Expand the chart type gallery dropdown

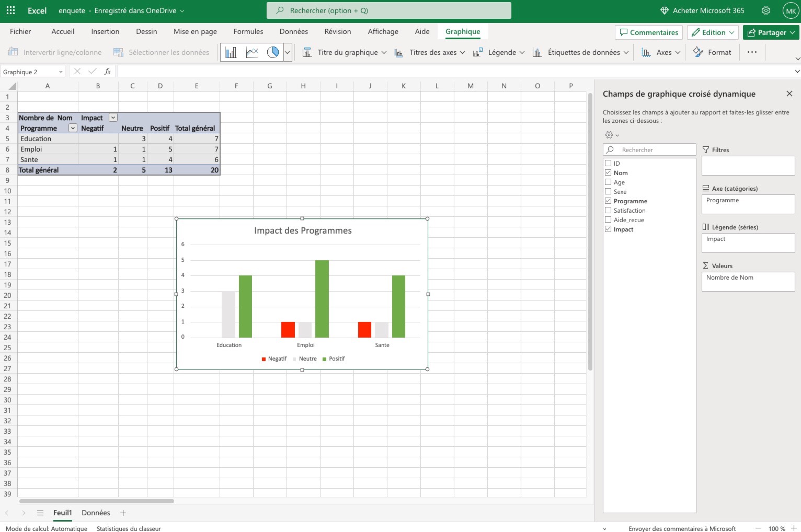287,52
